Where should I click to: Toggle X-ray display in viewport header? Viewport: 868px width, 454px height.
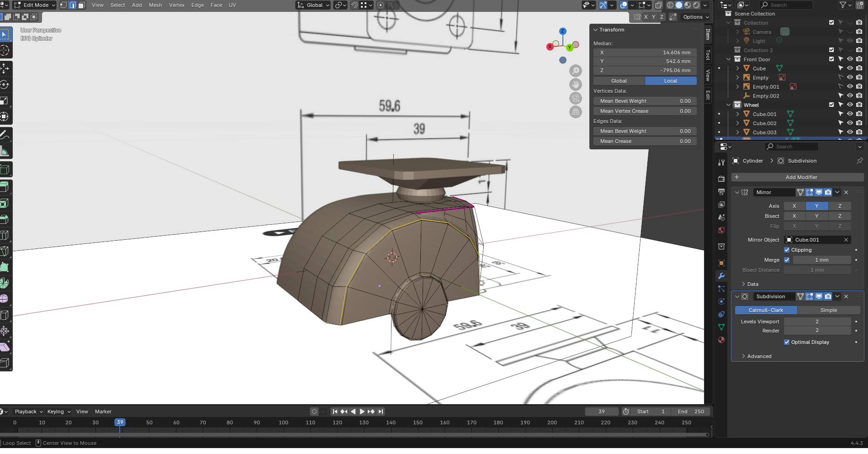point(658,5)
